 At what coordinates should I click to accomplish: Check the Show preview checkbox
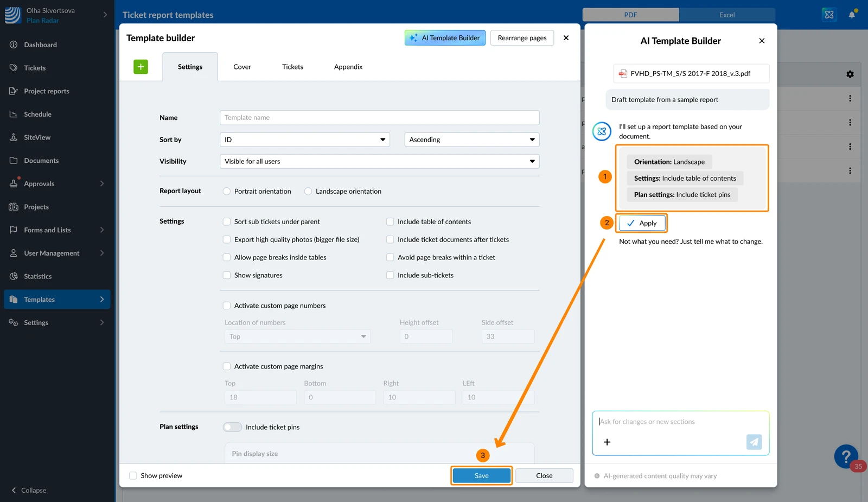click(x=133, y=476)
